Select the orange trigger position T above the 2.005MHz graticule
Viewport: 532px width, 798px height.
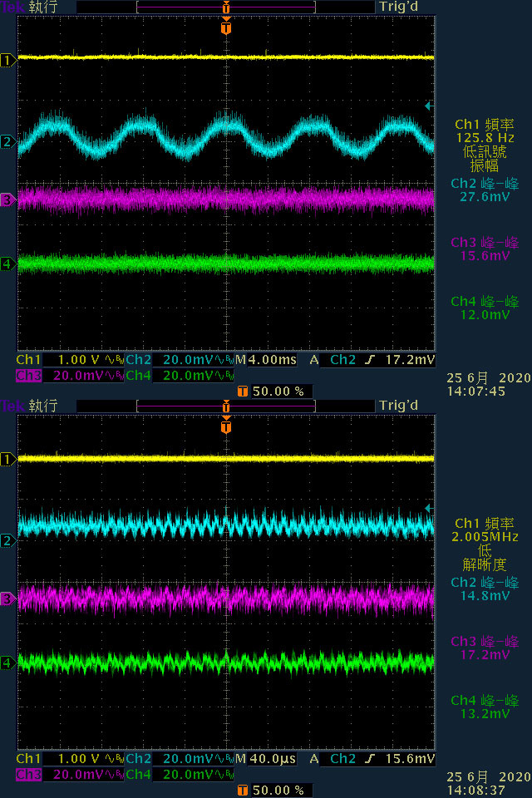(226, 425)
